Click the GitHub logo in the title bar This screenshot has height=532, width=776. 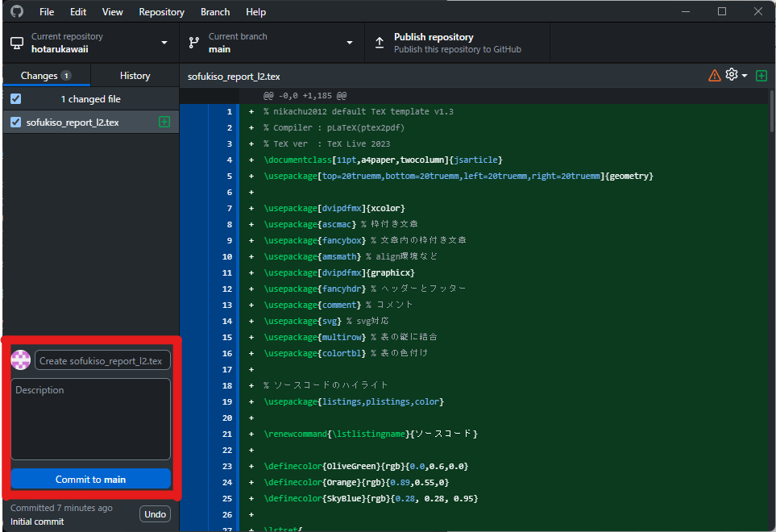pyautogui.click(x=15, y=11)
